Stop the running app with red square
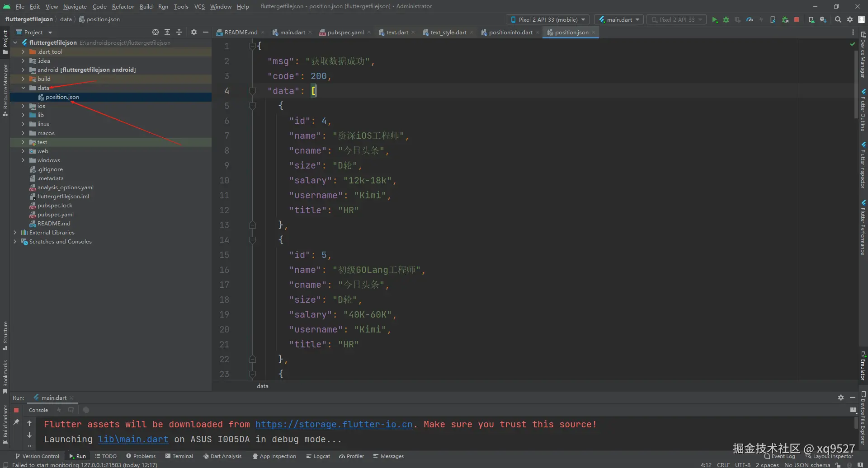The image size is (868, 468). pos(797,20)
